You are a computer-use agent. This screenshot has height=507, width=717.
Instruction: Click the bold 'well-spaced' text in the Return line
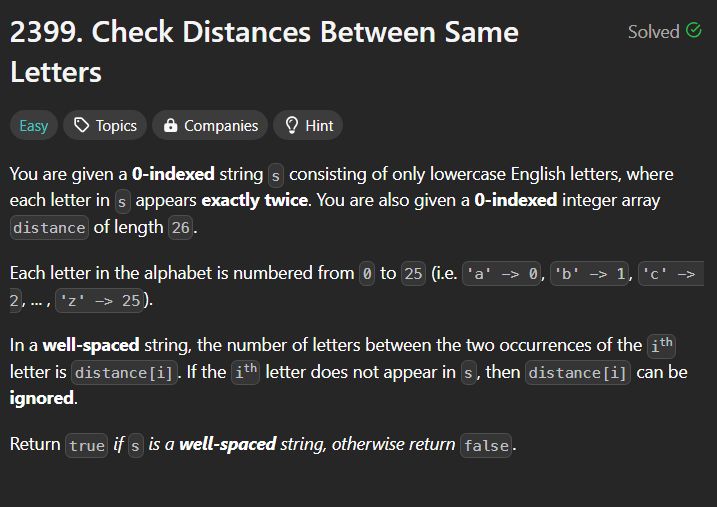(x=227, y=444)
